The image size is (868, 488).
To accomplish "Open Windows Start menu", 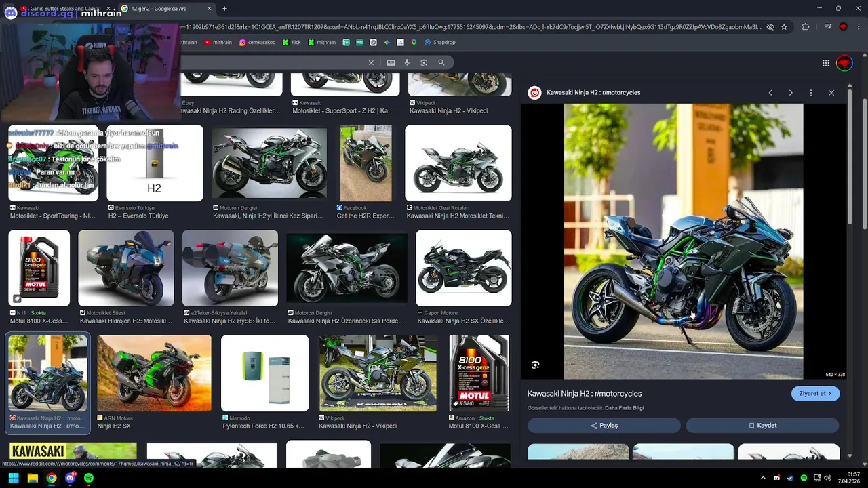I will click(13, 478).
